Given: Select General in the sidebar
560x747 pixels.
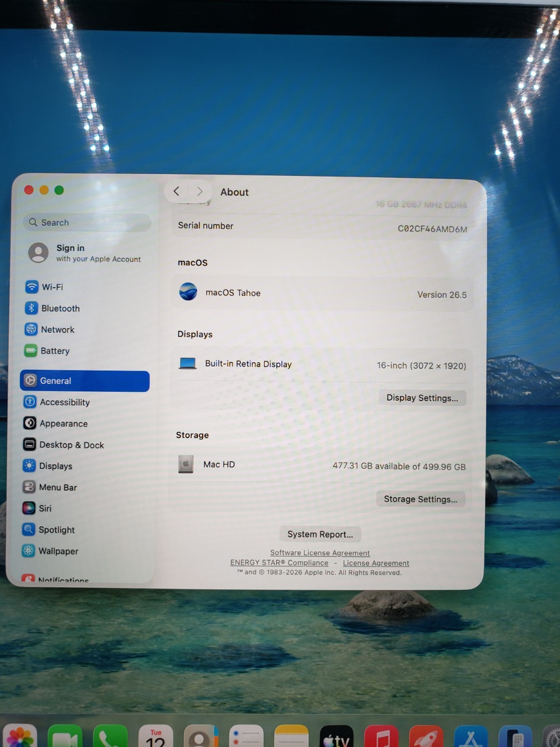Looking at the screenshot, I should (84, 381).
